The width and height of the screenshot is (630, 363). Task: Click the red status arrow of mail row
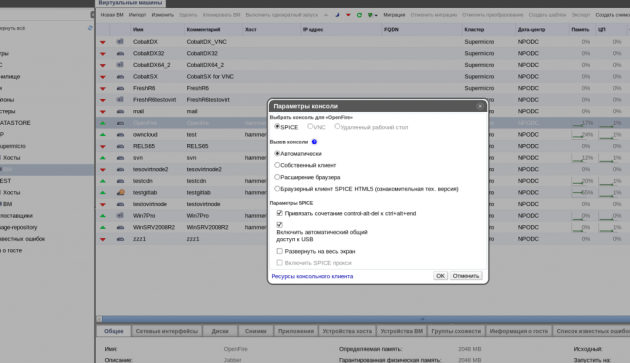103,112
